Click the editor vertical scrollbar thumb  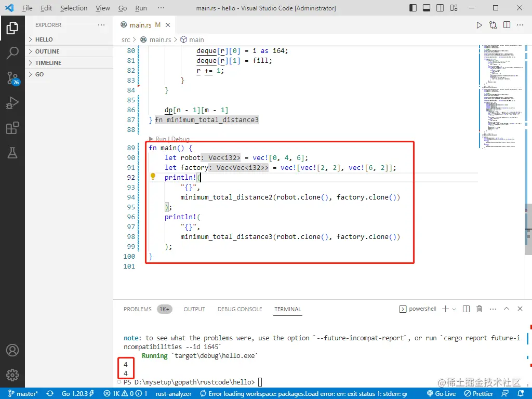point(528,229)
